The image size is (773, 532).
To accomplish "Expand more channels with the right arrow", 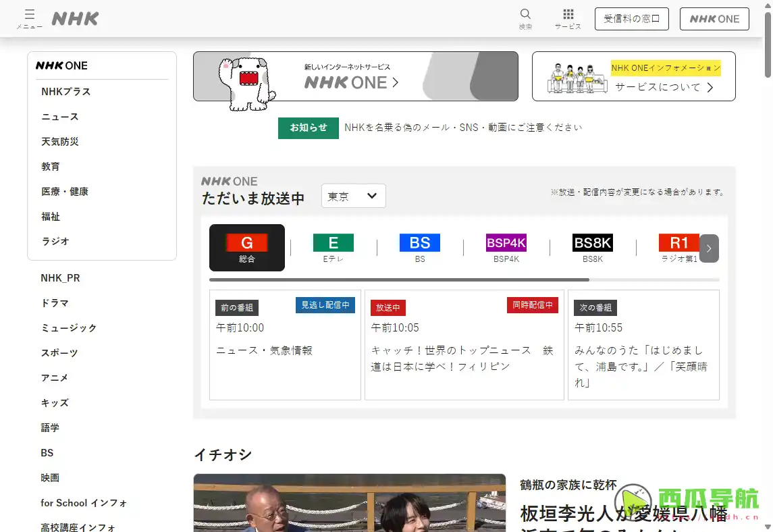I will coord(709,248).
